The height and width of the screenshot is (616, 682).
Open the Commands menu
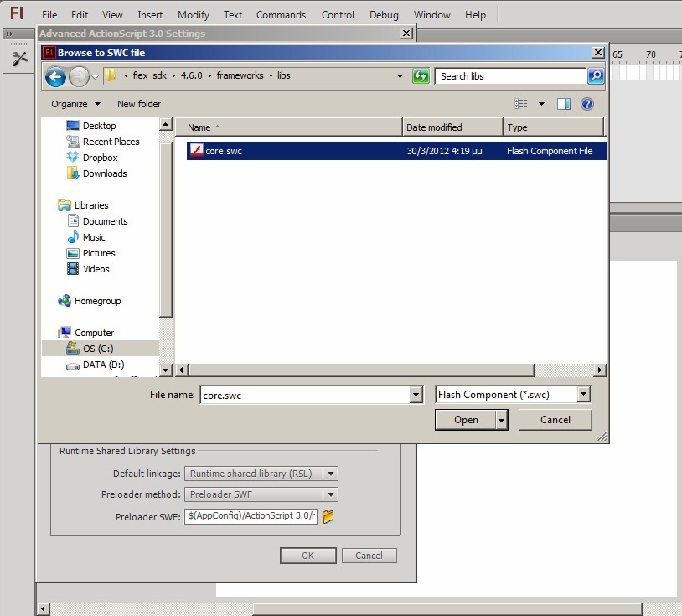[281, 15]
